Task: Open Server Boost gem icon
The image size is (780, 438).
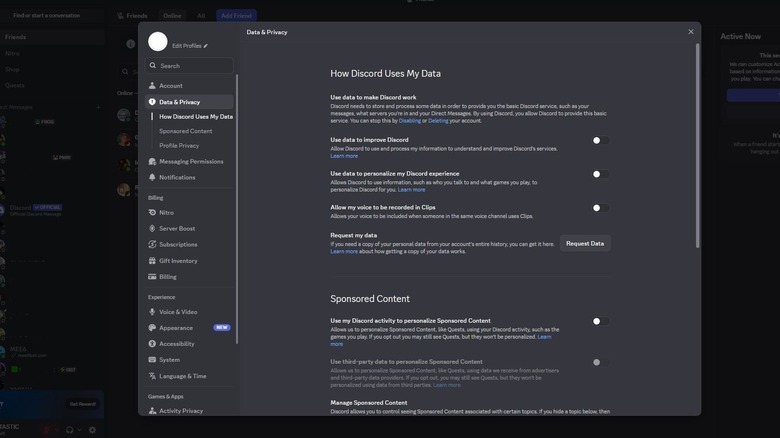Action: (152, 228)
